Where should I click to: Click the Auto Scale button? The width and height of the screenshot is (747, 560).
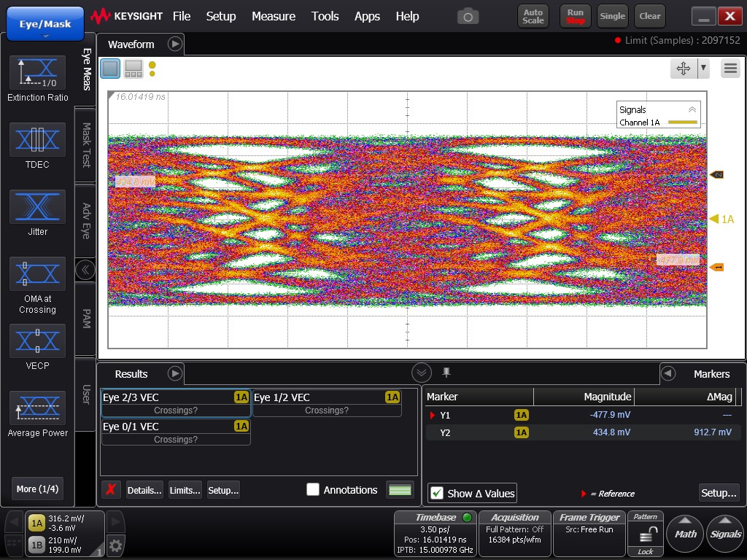pyautogui.click(x=533, y=16)
